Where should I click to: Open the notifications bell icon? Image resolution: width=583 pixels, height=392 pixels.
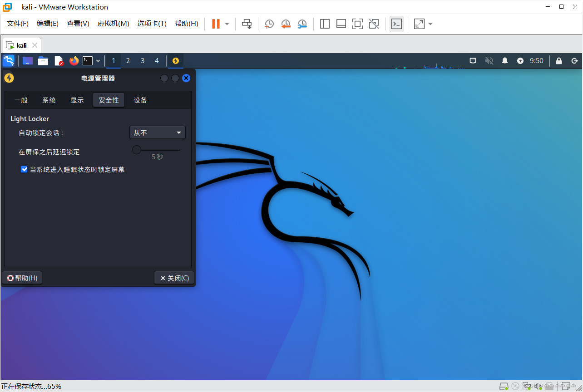click(505, 60)
